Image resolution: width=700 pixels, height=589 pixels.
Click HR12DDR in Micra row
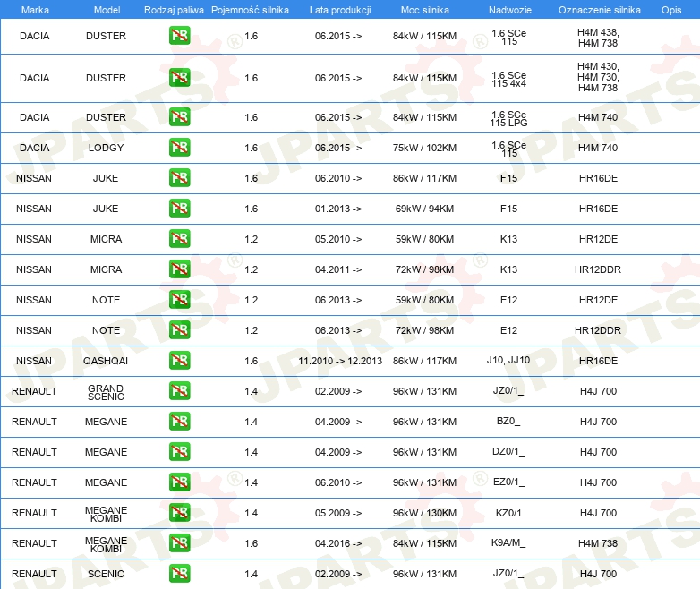point(598,269)
